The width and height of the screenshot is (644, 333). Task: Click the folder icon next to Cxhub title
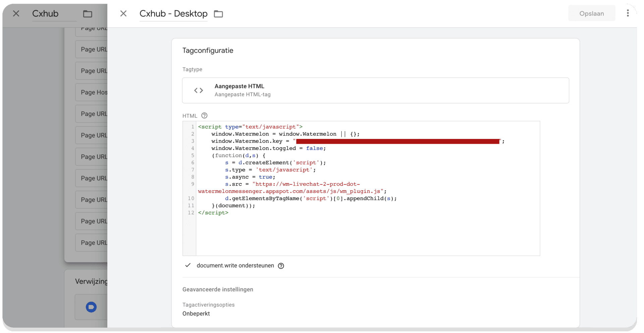pos(88,14)
